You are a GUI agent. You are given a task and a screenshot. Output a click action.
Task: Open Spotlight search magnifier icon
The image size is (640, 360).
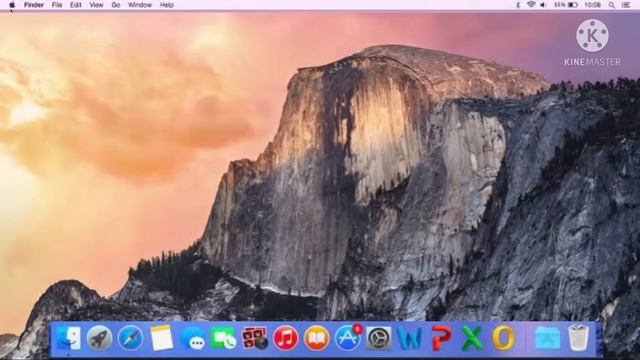point(611,5)
